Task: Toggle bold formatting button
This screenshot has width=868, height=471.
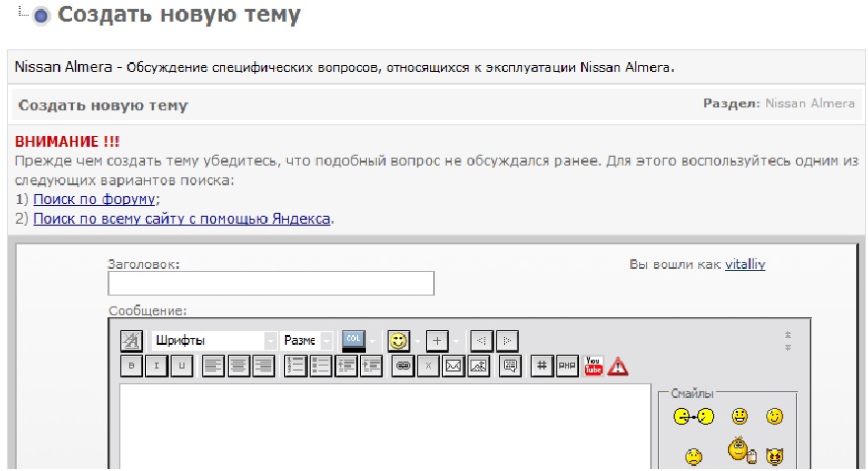Action: click(x=131, y=366)
